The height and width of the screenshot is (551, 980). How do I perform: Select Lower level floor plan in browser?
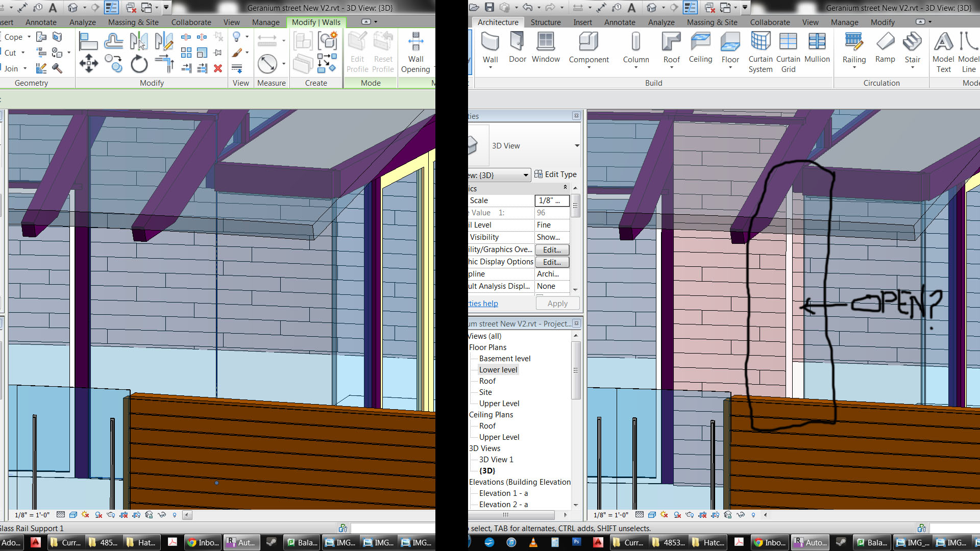click(x=498, y=370)
